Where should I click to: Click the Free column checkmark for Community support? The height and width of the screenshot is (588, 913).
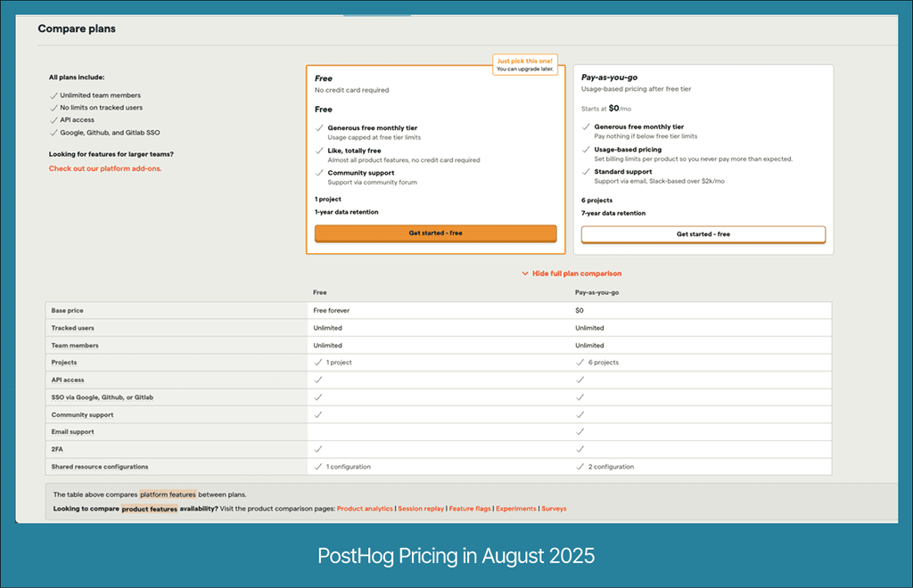(318, 414)
